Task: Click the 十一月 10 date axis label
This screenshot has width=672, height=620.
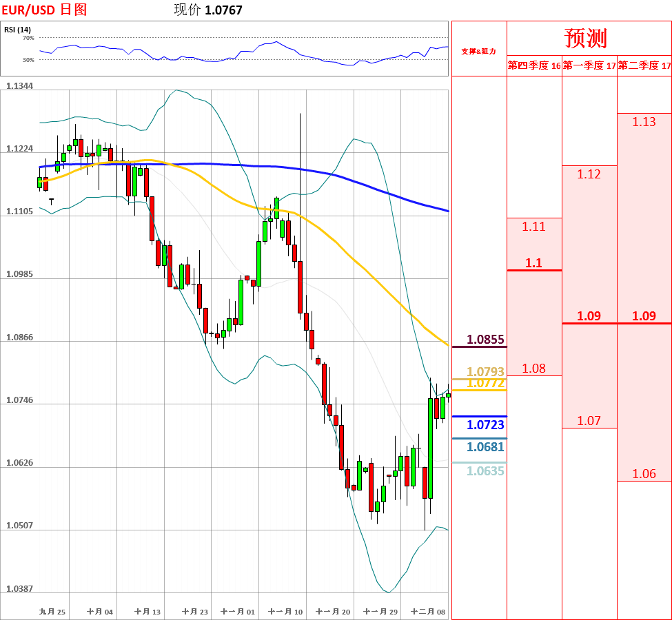Action: tap(285, 611)
